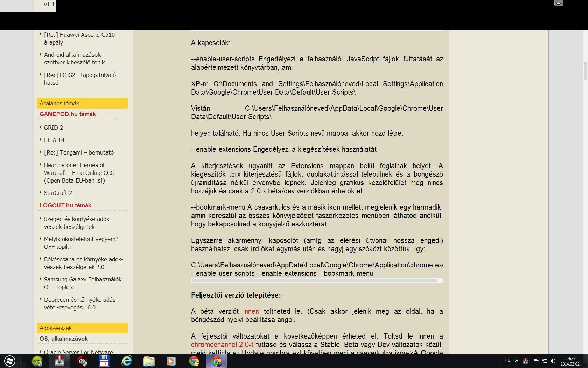
Task: Open 'Samsung Galaxy Felhasználók OFF topicja' link
Action: [83, 283]
